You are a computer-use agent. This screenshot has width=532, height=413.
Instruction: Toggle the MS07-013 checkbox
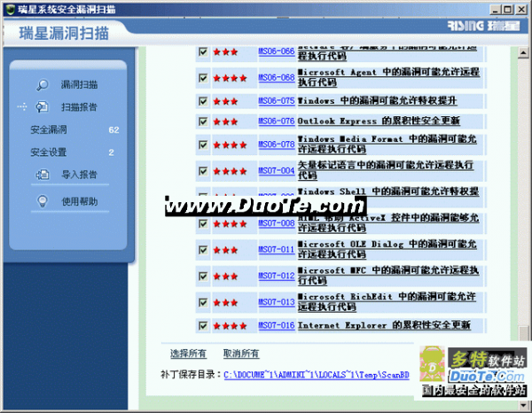click(203, 302)
